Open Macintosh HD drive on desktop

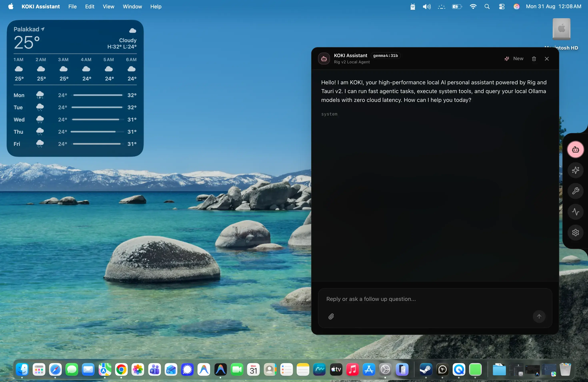561,29
